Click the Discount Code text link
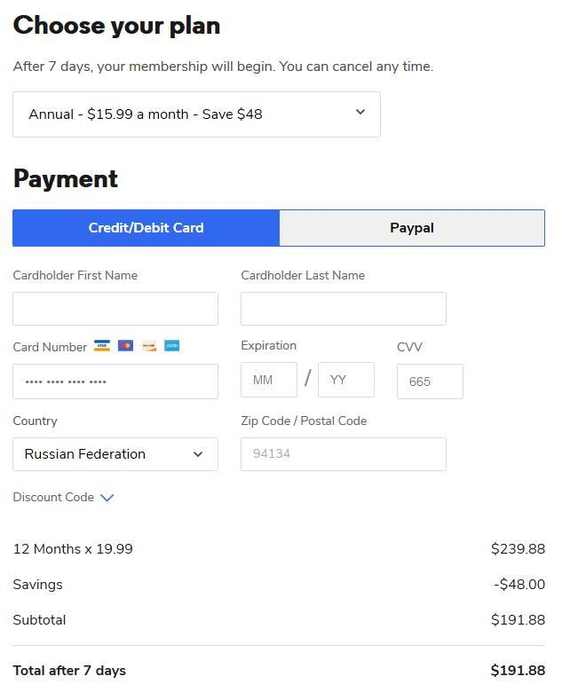 54,497
